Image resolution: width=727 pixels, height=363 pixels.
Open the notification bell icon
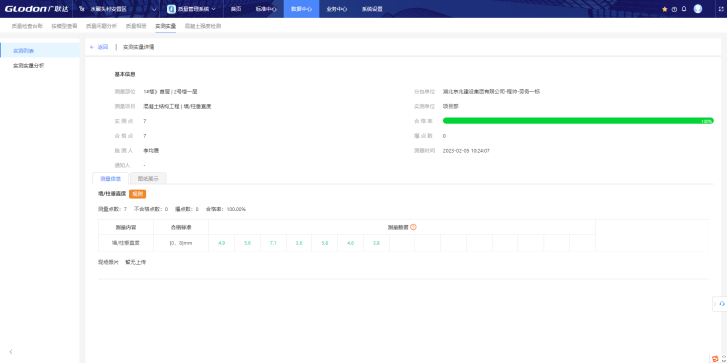pos(684,9)
